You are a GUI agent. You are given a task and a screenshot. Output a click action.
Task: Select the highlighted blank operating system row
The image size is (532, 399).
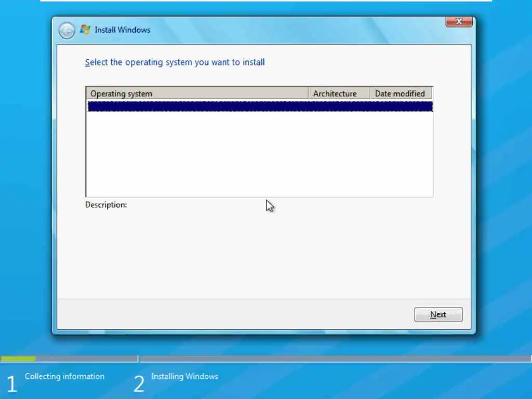[x=260, y=107]
